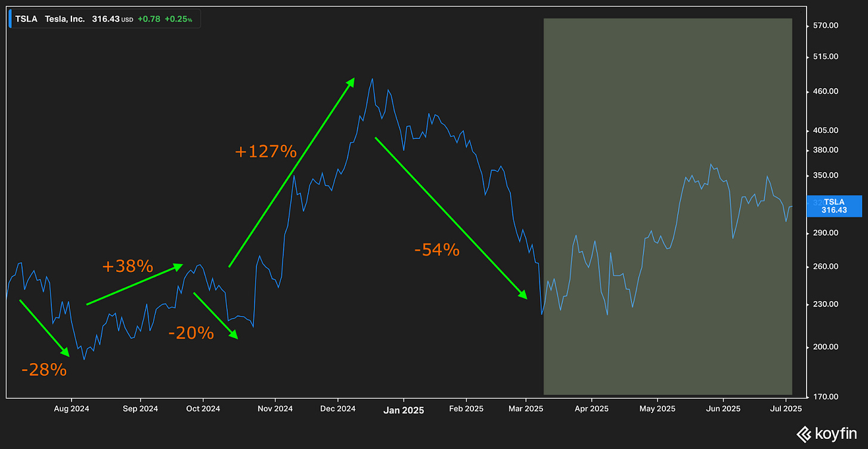Click the 290.00 y-axis label

coord(826,233)
